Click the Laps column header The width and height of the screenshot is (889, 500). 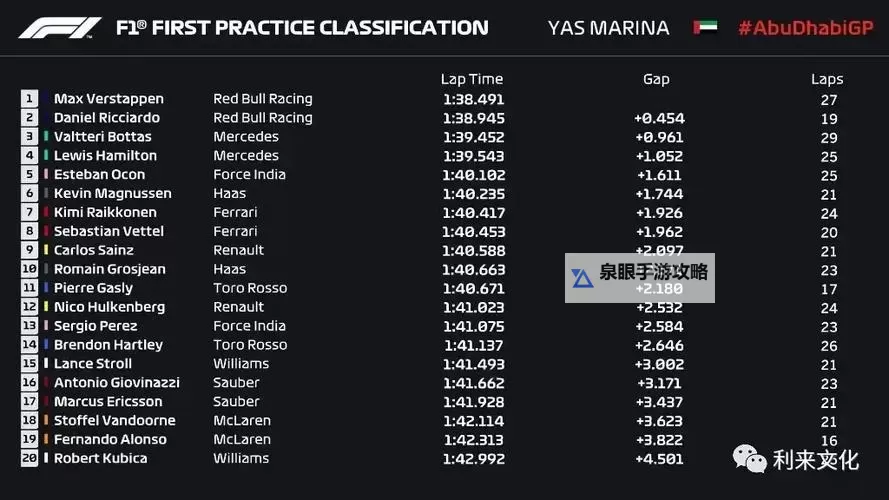pyautogui.click(x=827, y=79)
